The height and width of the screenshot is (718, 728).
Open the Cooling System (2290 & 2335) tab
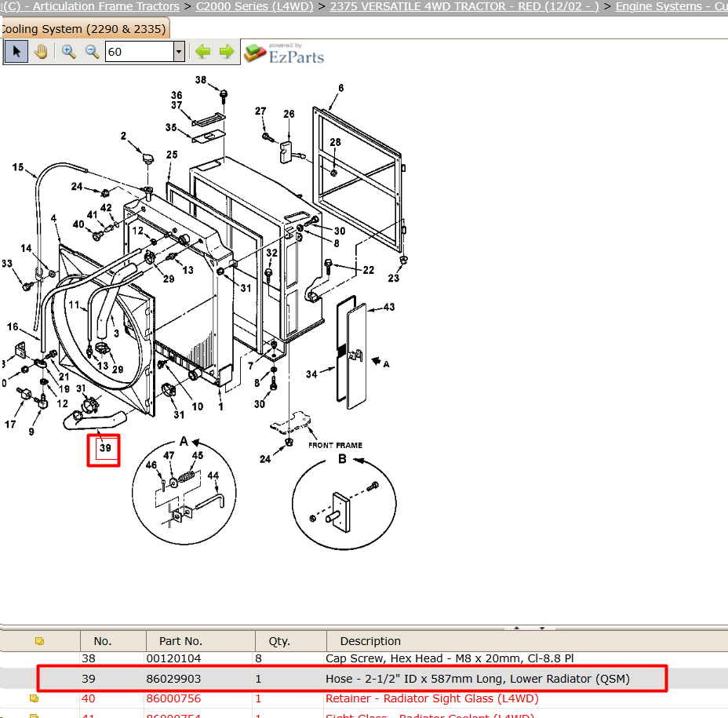84,29
